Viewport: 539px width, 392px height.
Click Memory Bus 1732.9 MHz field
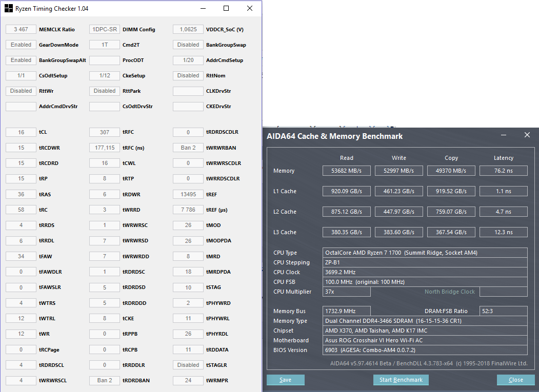(x=347, y=311)
